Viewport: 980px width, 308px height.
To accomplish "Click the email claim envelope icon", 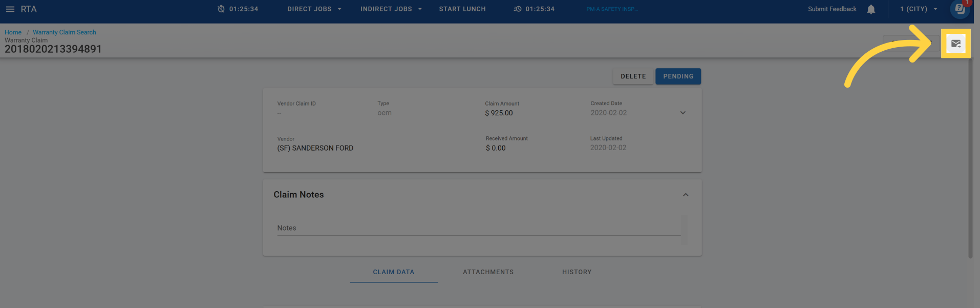I will coord(955,44).
